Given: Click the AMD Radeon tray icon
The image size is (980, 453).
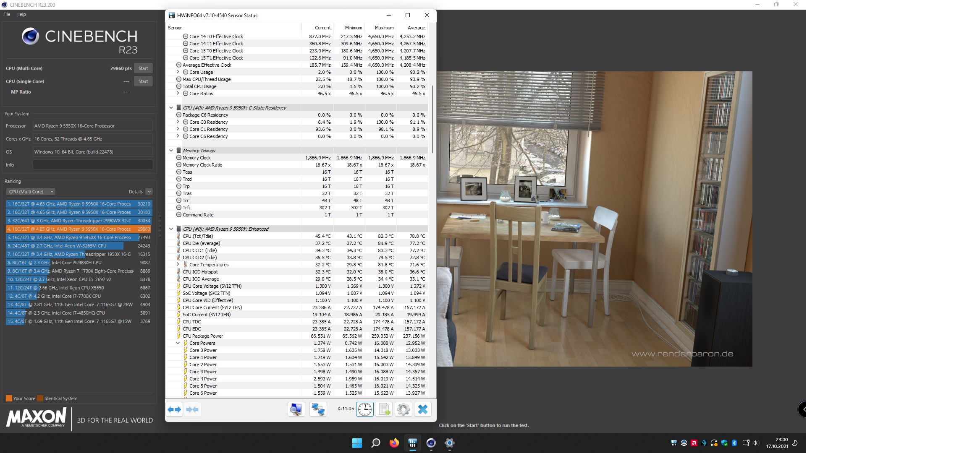Looking at the screenshot, I should point(694,443).
